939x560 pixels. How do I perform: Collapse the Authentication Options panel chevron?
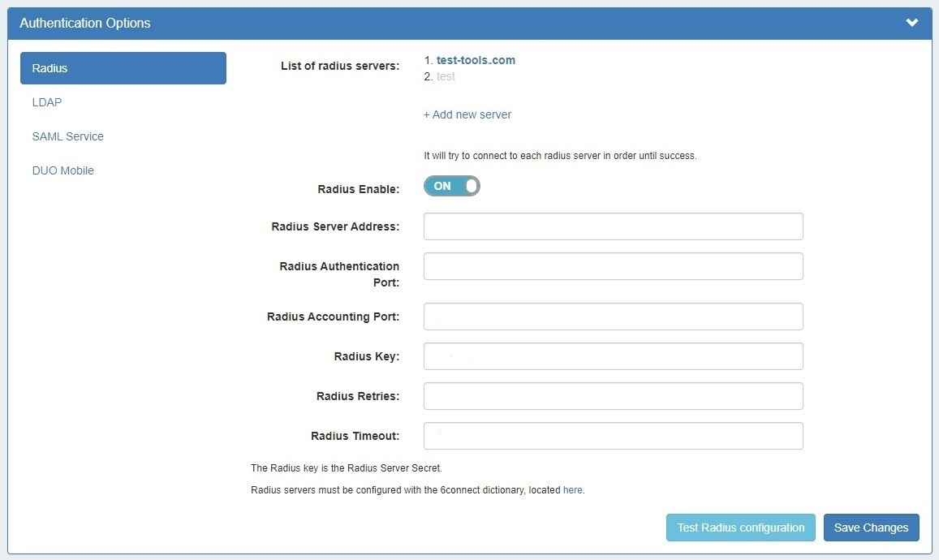(911, 23)
